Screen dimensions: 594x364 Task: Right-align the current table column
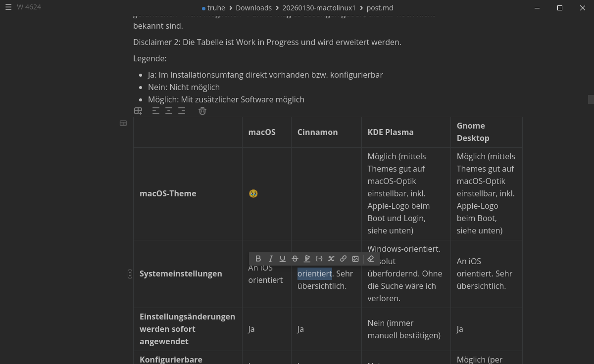pyautogui.click(x=182, y=111)
